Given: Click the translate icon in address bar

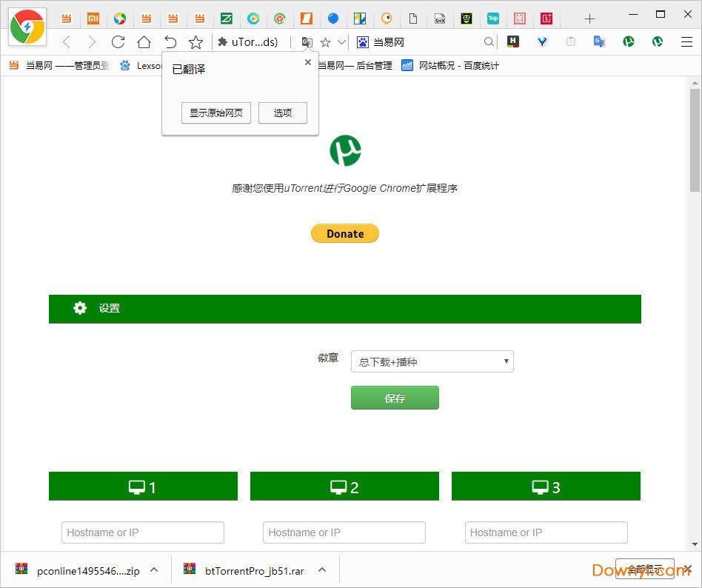Looking at the screenshot, I should (x=307, y=42).
